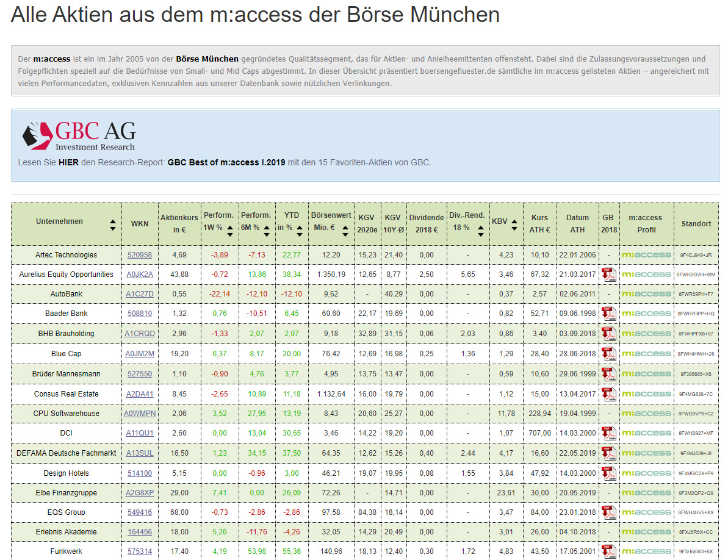Open m:access profile for Artec Technologies

pos(646,255)
